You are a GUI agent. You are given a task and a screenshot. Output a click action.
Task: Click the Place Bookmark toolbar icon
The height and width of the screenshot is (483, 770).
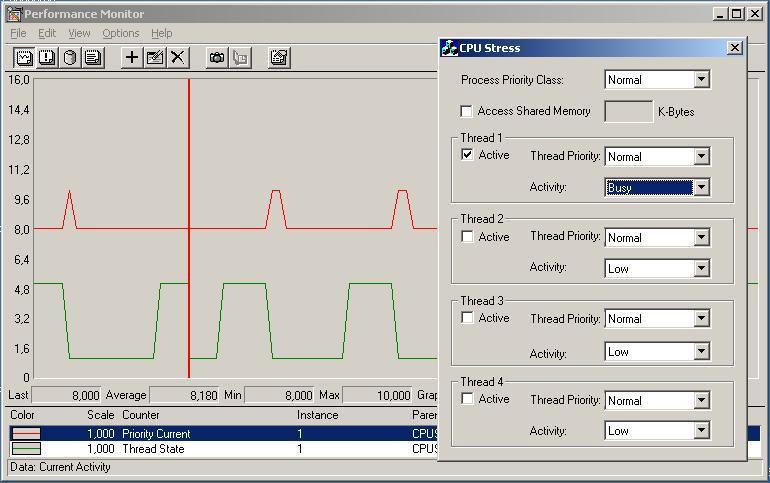[x=240, y=57]
